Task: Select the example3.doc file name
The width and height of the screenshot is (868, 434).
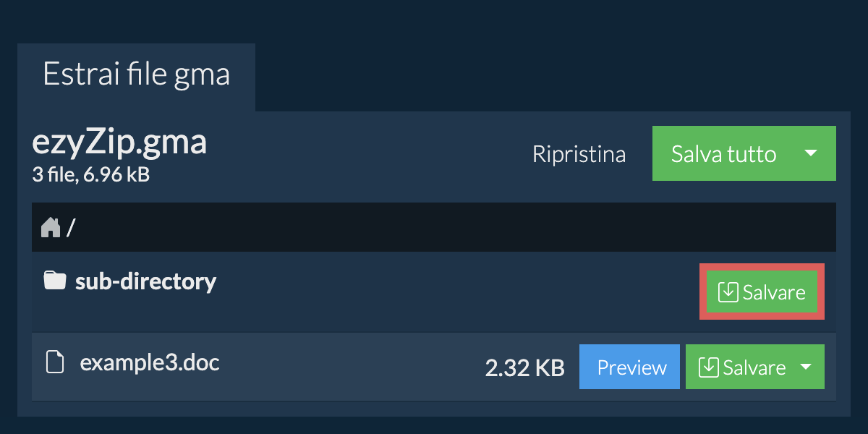Action: click(x=149, y=362)
